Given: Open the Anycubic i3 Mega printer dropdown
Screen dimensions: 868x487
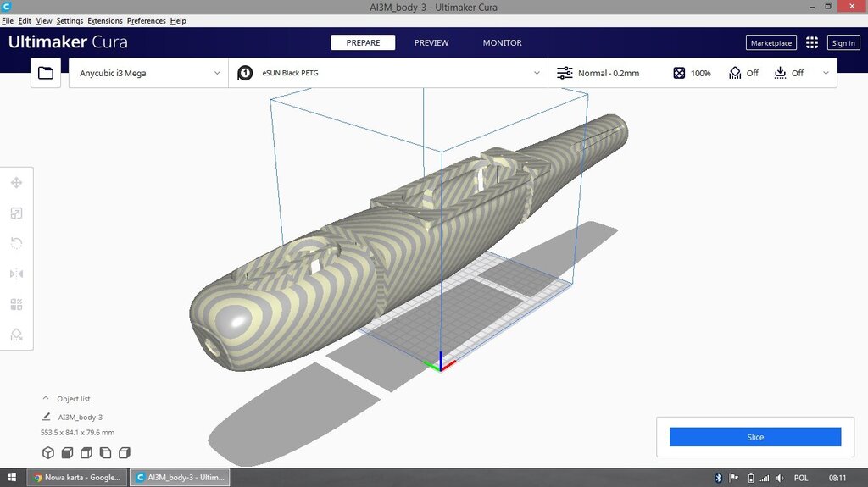Looking at the screenshot, I should pyautogui.click(x=149, y=74).
